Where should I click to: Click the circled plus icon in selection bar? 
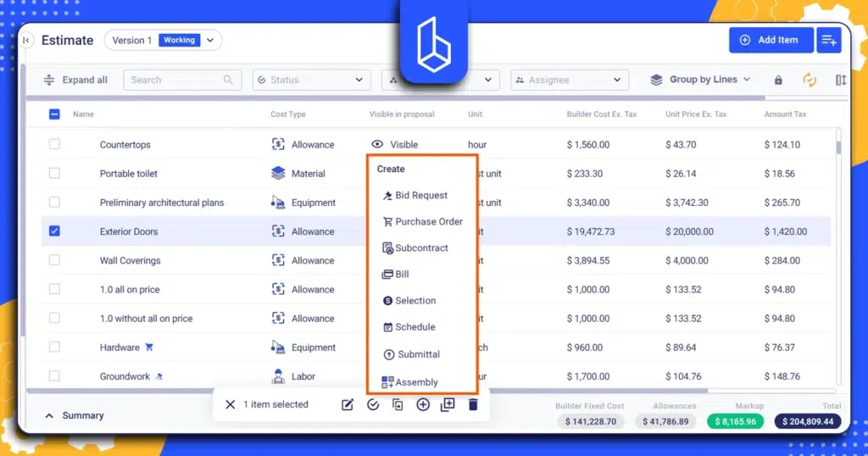click(x=423, y=404)
